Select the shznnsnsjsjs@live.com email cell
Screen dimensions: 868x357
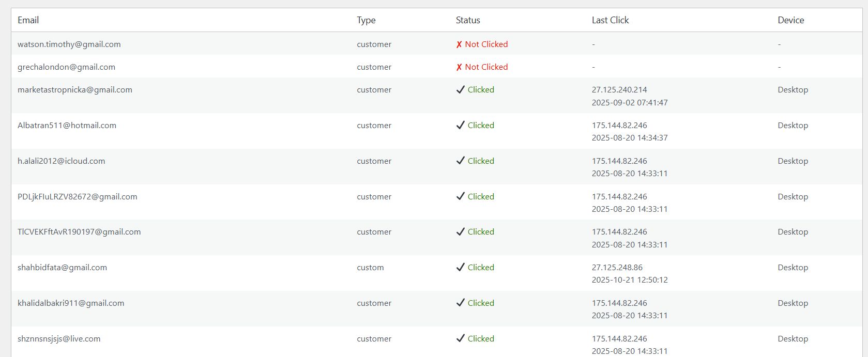pyautogui.click(x=59, y=339)
